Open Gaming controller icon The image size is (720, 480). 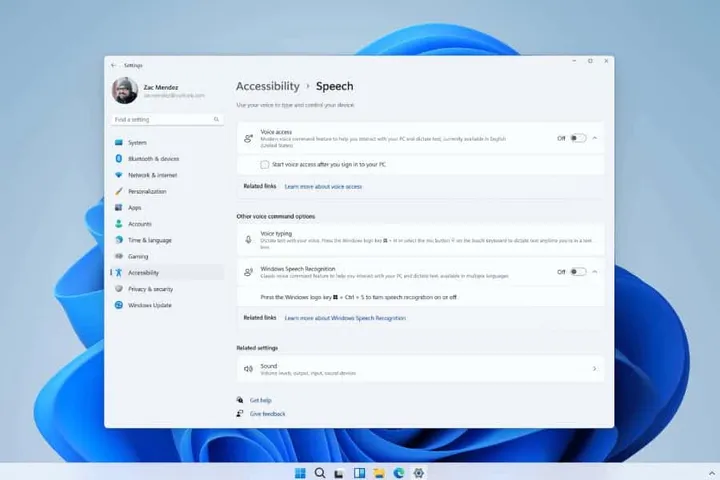point(118,256)
